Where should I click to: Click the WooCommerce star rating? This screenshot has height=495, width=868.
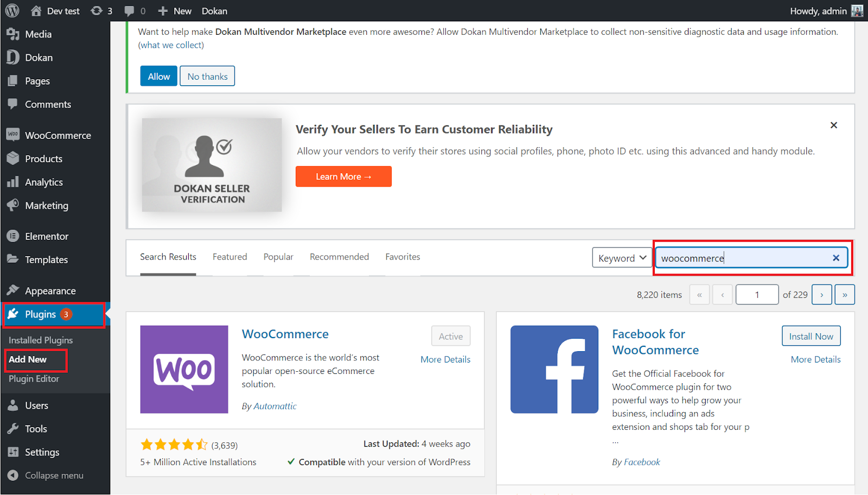[174, 445]
